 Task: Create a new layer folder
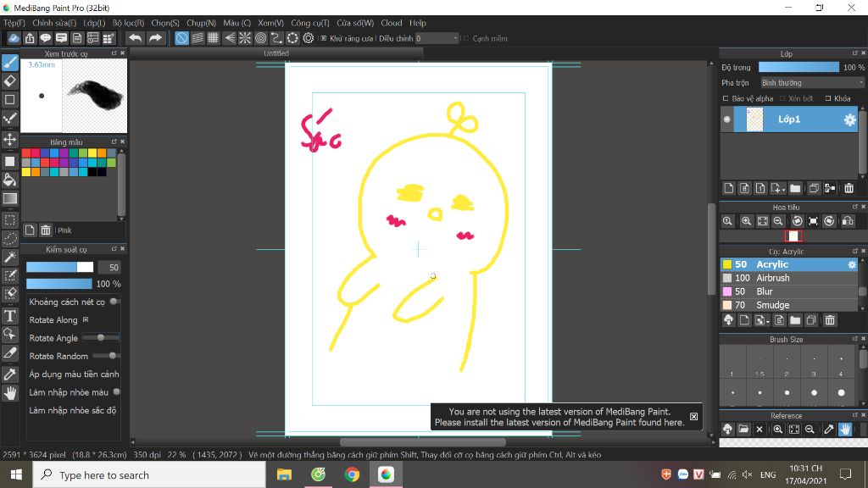click(795, 189)
